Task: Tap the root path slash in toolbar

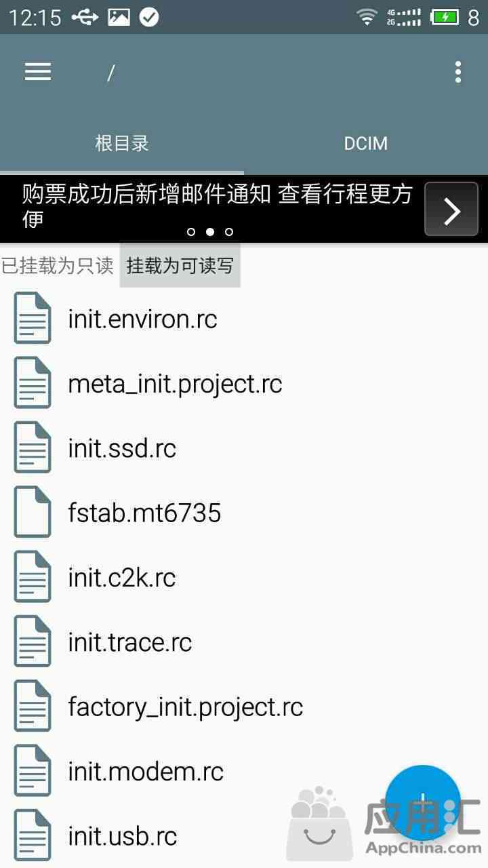Action: 110,73
